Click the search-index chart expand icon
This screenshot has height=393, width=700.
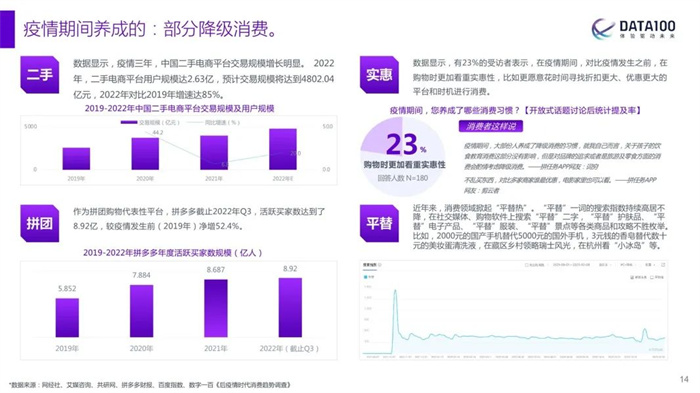[663, 265]
